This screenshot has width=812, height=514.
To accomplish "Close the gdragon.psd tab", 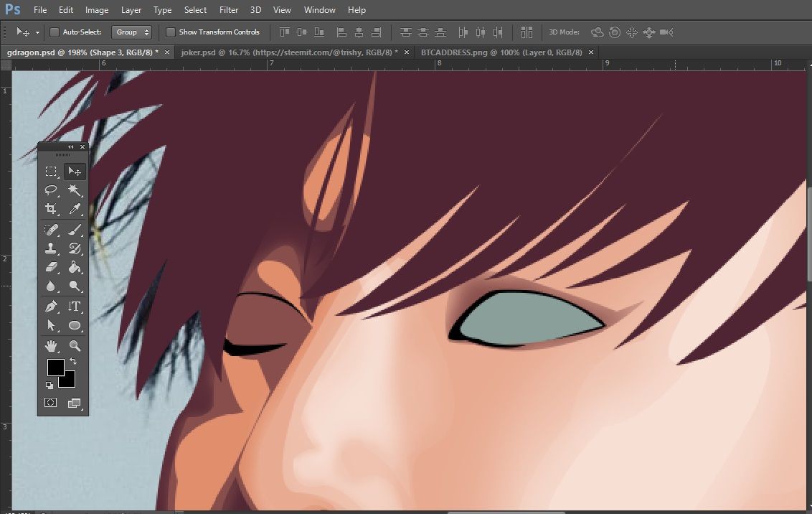I will pyautogui.click(x=166, y=52).
